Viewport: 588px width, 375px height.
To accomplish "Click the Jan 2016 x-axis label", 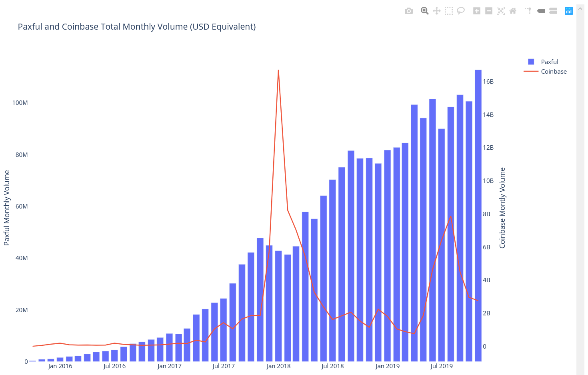I will [60, 366].
